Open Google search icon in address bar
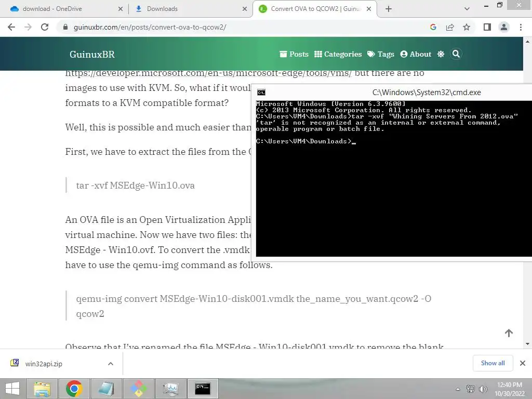The height and width of the screenshot is (399, 532). pos(433,27)
